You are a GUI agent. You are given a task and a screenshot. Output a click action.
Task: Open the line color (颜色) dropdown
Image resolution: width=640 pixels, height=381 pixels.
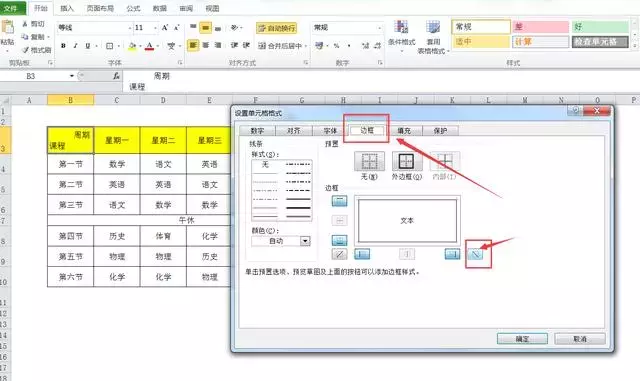click(x=305, y=241)
